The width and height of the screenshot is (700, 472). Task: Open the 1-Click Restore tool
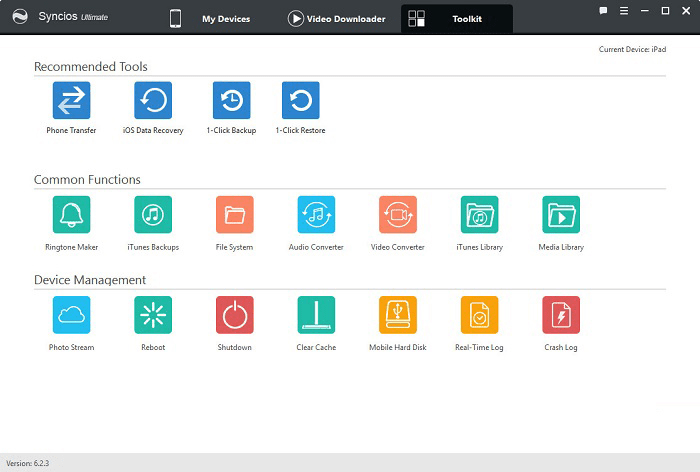[x=300, y=101]
